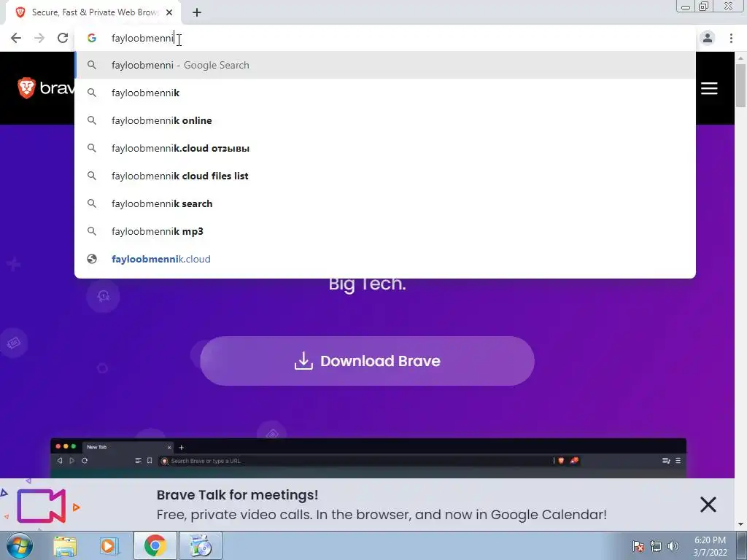
Task: Open the Chrome three-dot menu
Action: pyautogui.click(x=731, y=38)
